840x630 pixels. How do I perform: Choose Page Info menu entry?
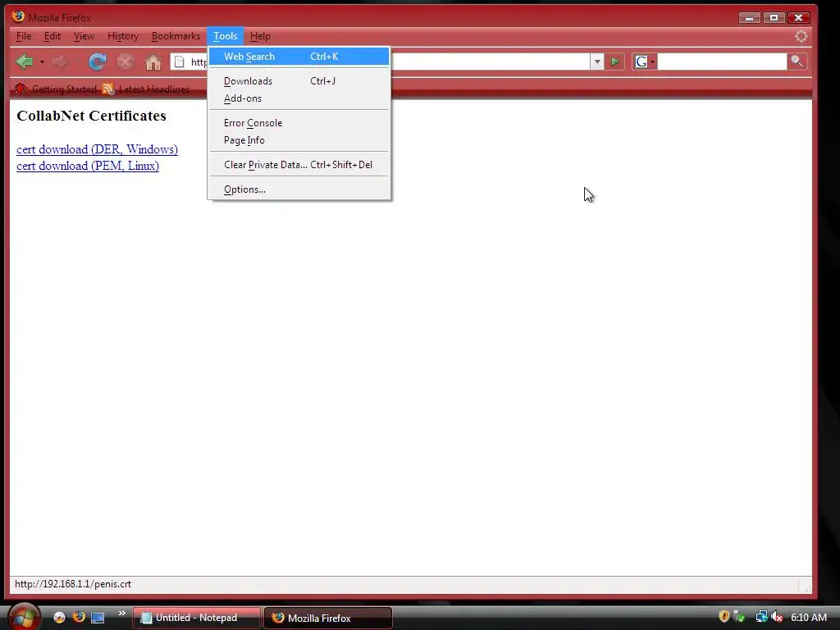click(x=299, y=140)
